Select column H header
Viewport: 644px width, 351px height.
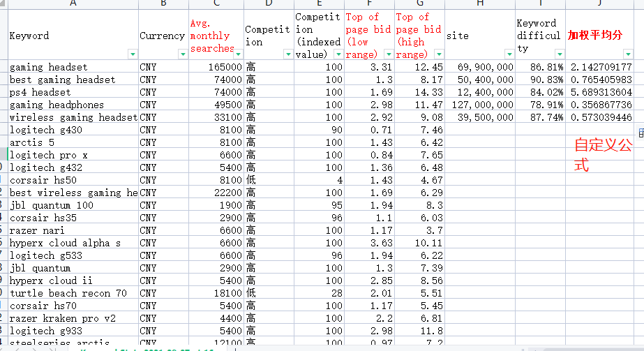[480, 3]
